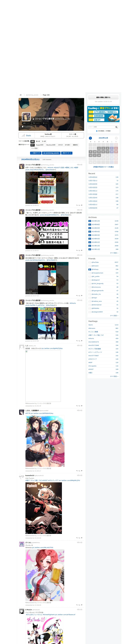Open list icon for archive 2024年03月
This screenshot has width=138, height=644.
coord(90,235)
